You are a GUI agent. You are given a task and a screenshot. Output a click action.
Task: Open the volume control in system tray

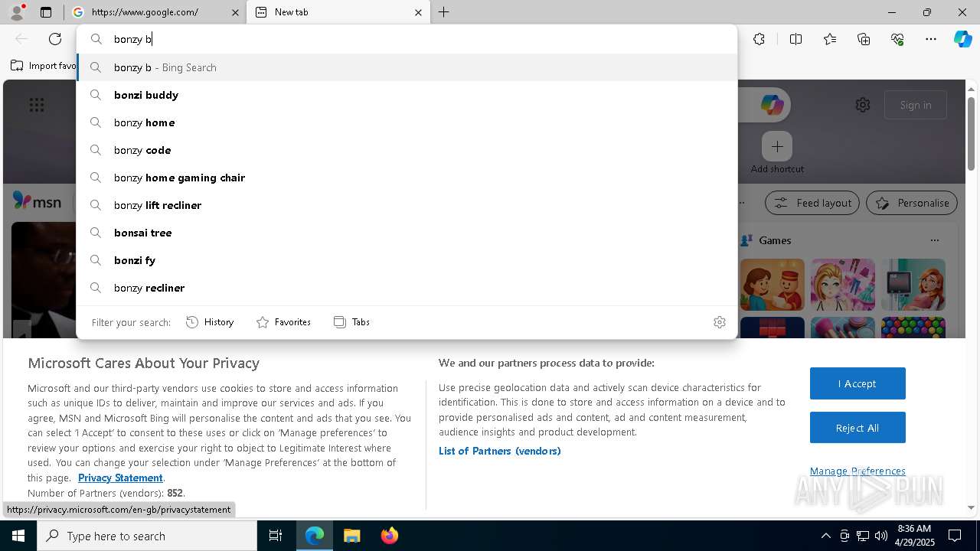coord(881,536)
